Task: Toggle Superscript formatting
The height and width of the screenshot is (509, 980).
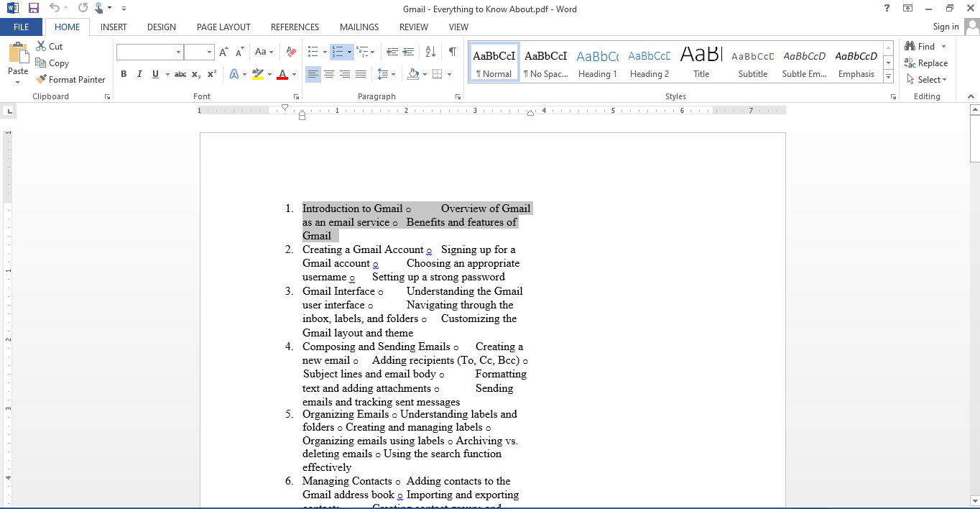Action: tap(212, 74)
